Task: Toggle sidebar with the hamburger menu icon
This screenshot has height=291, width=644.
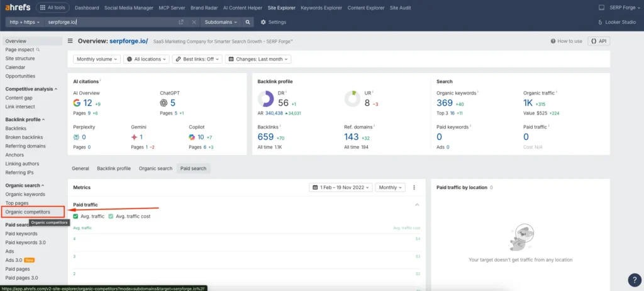Action: click(70, 41)
